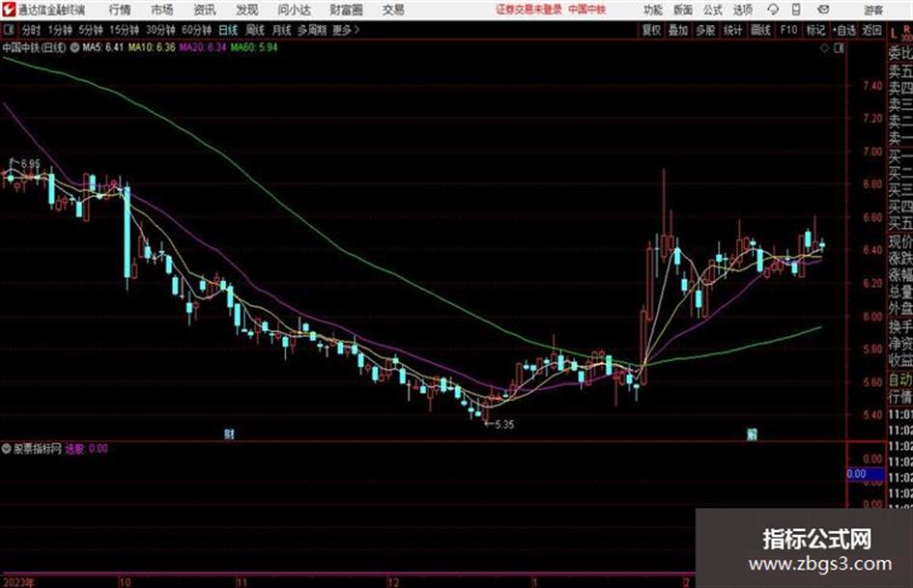Switch to 5分钟 period
Viewport: 913px width, 588px height.
[x=90, y=30]
